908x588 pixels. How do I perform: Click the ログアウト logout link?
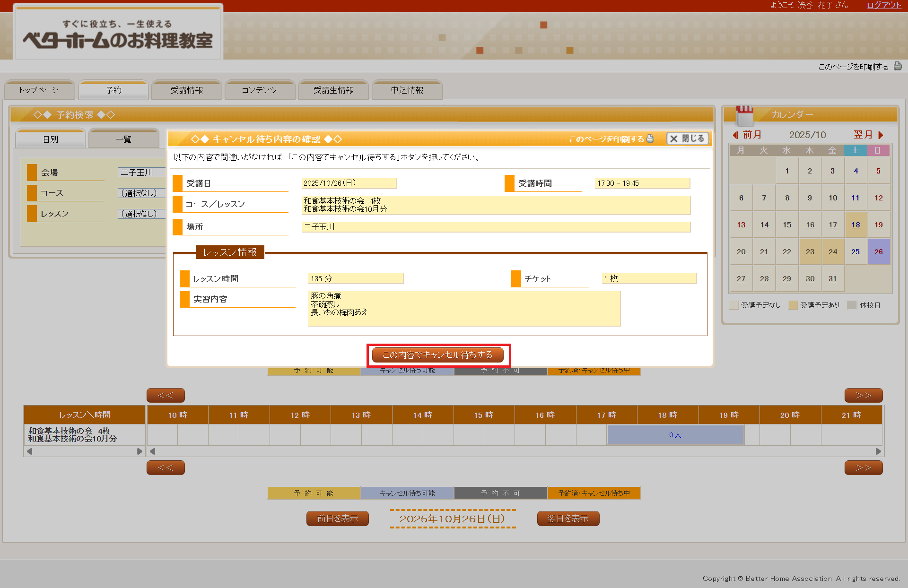tap(883, 5)
